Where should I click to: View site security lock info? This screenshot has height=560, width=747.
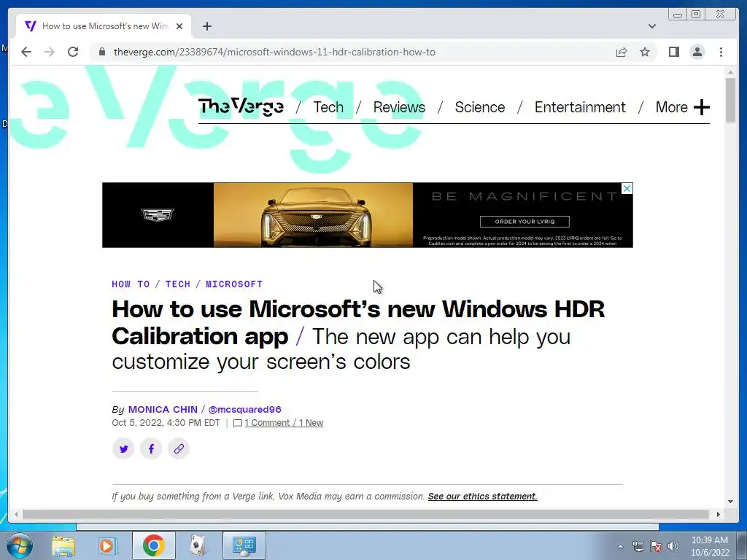pos(101,52)
